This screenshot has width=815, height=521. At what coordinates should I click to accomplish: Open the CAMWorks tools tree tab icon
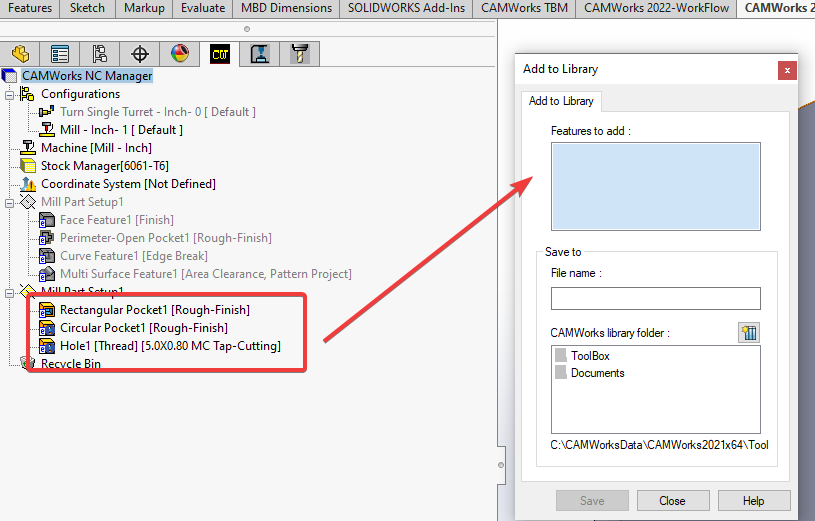coord(300,54)
